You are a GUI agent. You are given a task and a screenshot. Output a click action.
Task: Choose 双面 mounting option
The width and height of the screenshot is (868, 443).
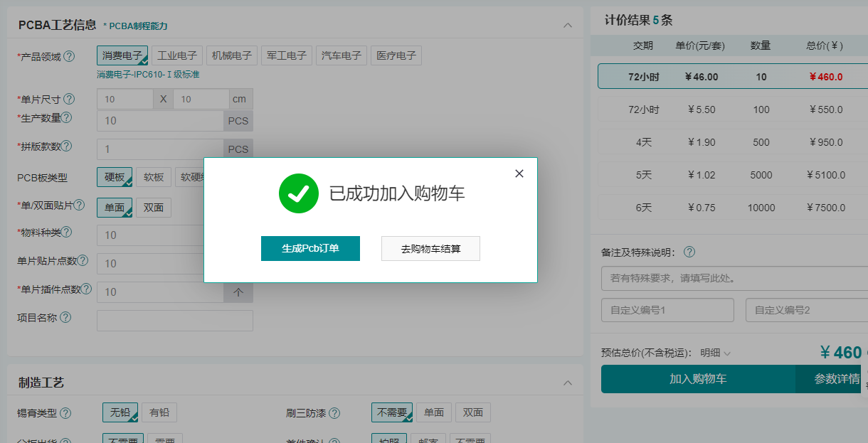(154, 208)
